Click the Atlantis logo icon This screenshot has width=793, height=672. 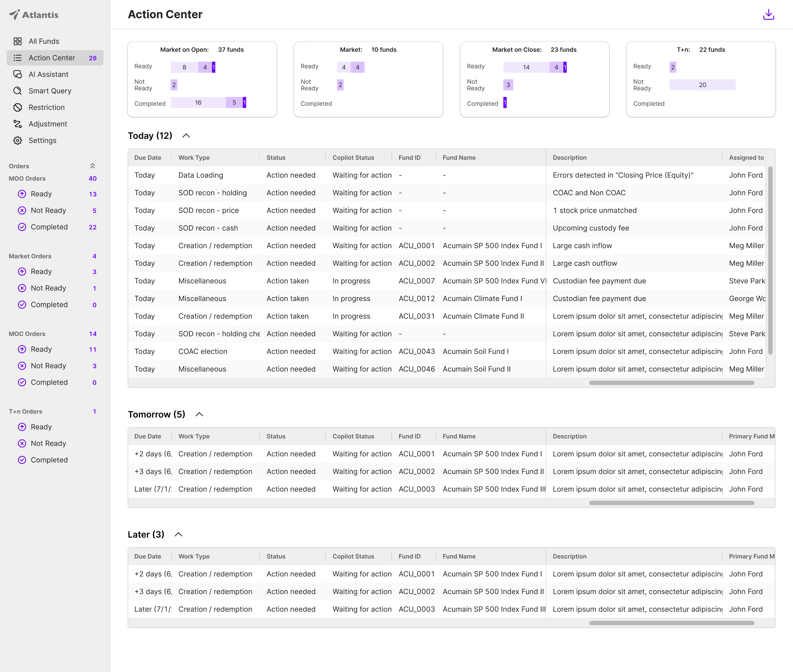(14, 15)
